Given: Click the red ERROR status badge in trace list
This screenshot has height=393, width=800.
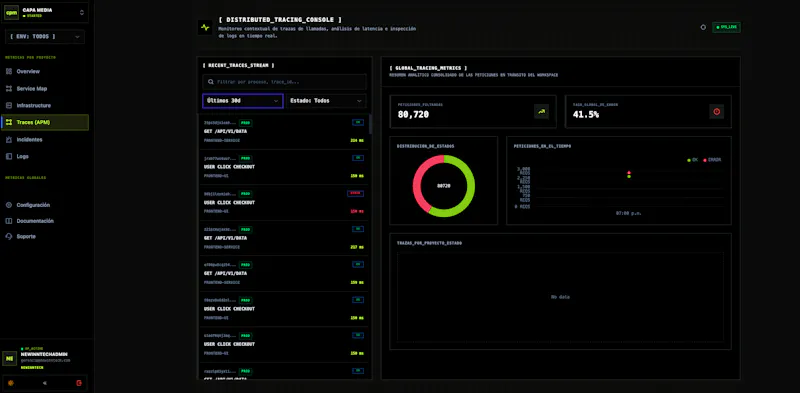Looking at the screenshot, I should 355,193.
